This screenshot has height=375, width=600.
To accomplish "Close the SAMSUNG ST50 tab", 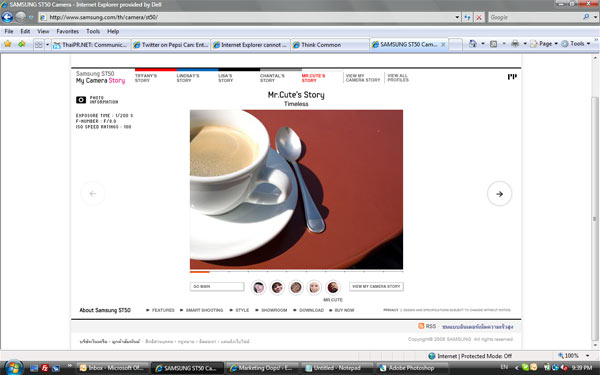I will [443, 45].
